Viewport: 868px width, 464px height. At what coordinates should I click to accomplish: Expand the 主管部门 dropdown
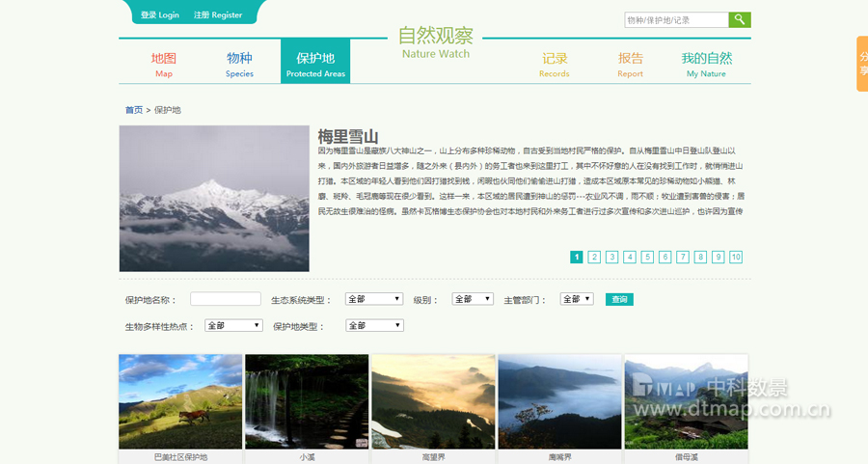click(x=577, y=299)
